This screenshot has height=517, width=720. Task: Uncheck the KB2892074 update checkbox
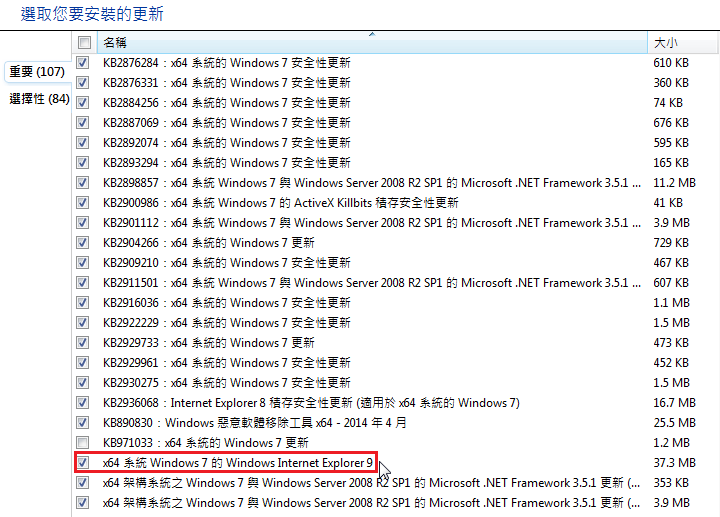[x=83, y=142]
